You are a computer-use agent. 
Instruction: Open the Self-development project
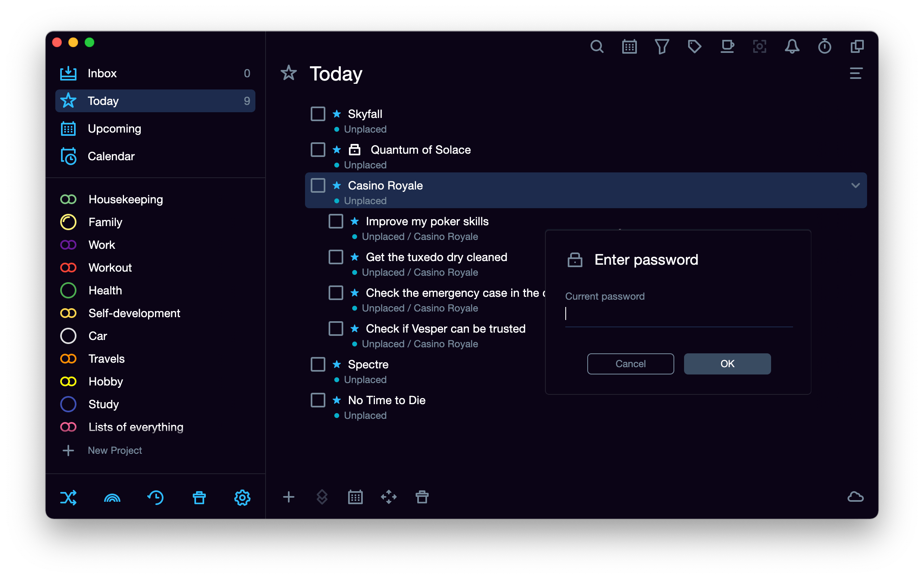pyautogui.click(x=155, y=313)
